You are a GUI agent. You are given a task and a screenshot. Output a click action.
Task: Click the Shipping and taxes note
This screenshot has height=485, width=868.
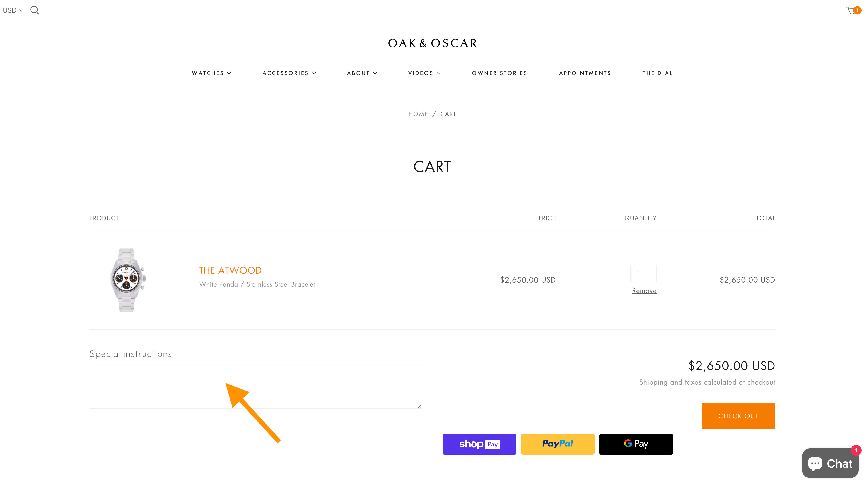coord(707,382)
